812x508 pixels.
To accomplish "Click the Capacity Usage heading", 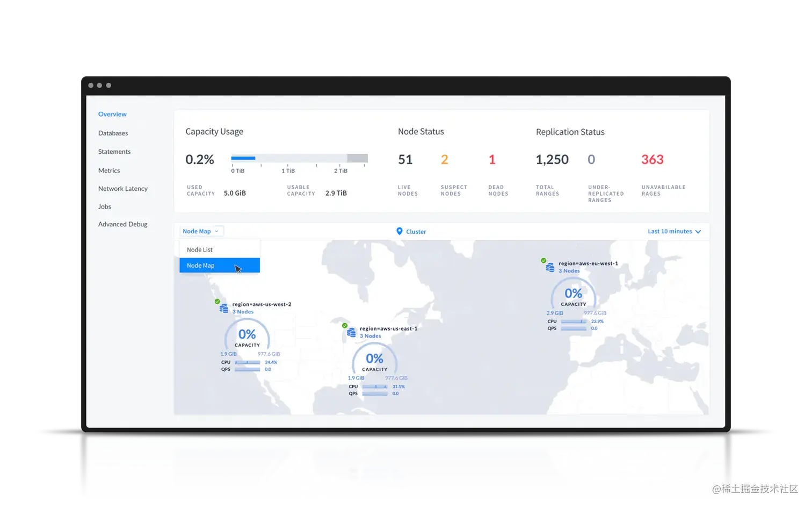I will point(214,132).
